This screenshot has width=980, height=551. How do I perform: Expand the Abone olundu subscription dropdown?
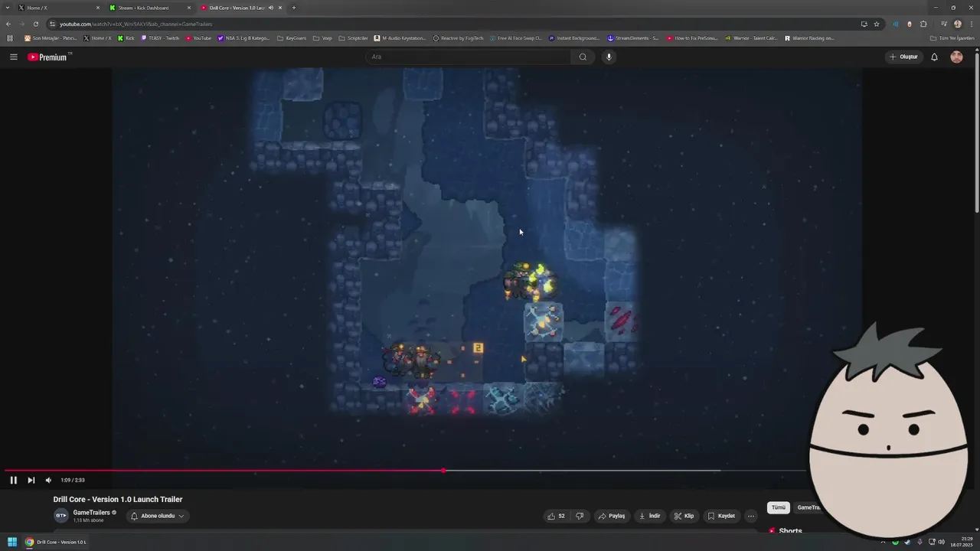point(158,516)
